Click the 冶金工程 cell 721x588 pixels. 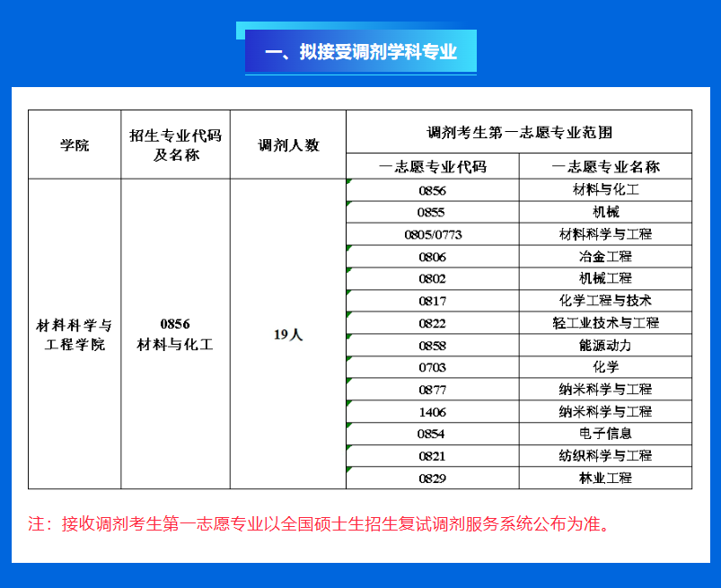pyautogui.click(x=605, y=257)
